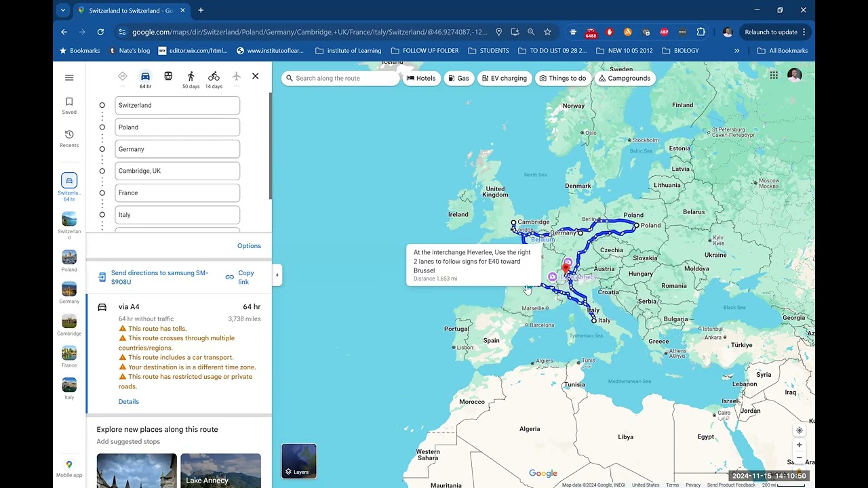Select the transit travel mode
Image resolution: width=868 pixels, height=488 pixels.
(x=168, y=77)
